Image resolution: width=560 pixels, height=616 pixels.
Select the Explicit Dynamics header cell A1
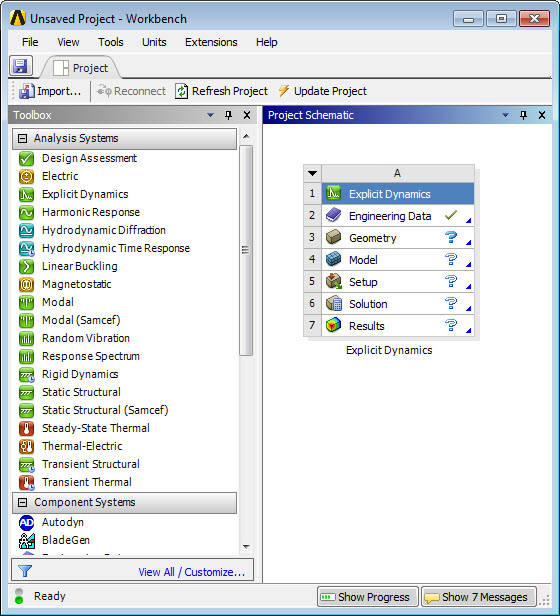[x=398, y=194]
